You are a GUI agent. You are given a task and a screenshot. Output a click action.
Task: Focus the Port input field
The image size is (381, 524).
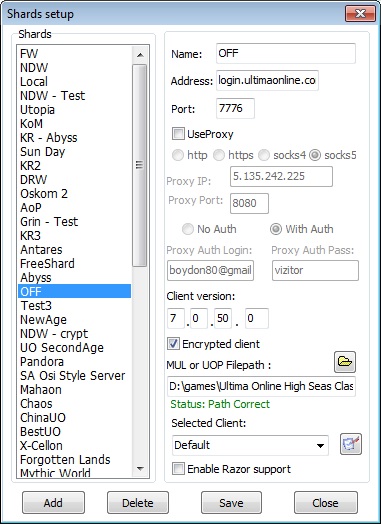click(x=235, y=108)
